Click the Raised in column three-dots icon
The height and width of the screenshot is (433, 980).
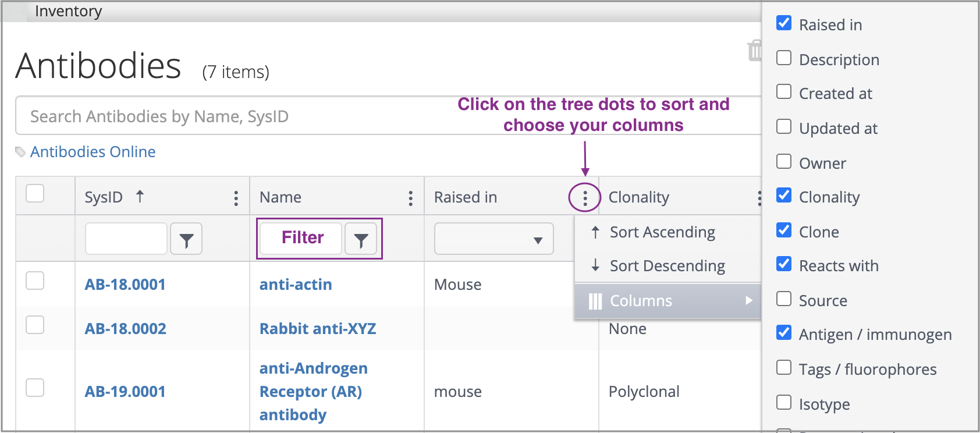coord(585,198)
